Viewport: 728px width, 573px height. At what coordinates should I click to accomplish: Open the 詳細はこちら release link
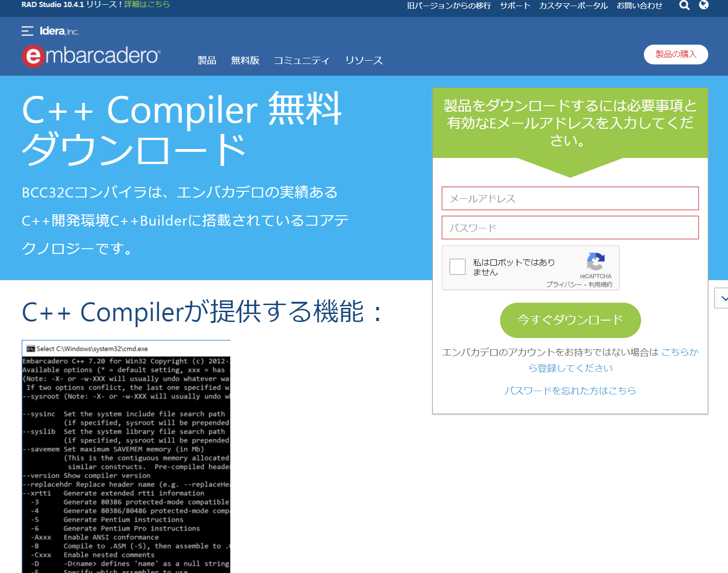click(147, 5)
